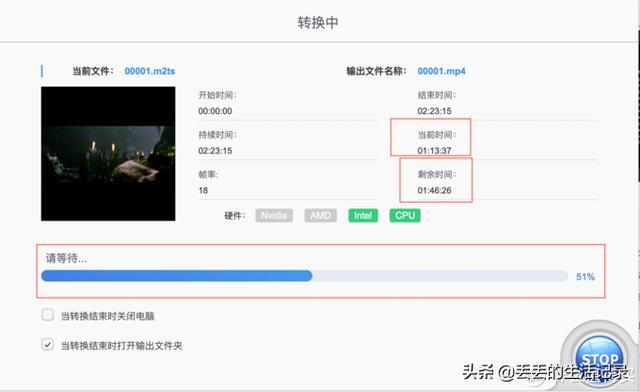Toggle the Intel hardware acceleration badge
This screenshot has width=640, height=392.
point(363,216)
